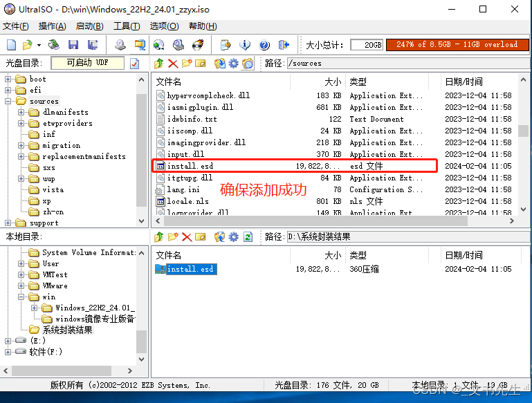Create new folder in disc image pane
Image resolution: width=532 pixels, height=403 pixels.
coord(187,64)
